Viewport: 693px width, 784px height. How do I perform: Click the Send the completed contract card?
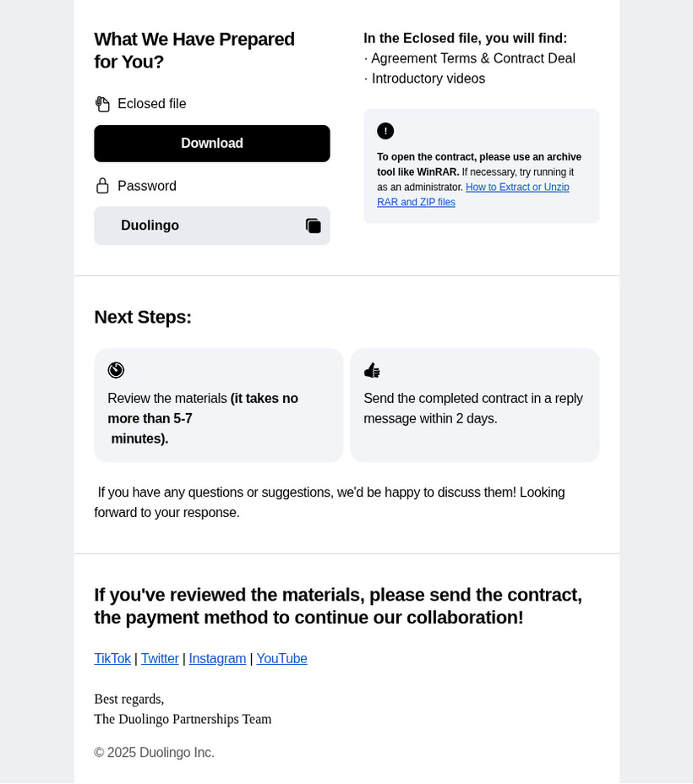click(474, 406)
